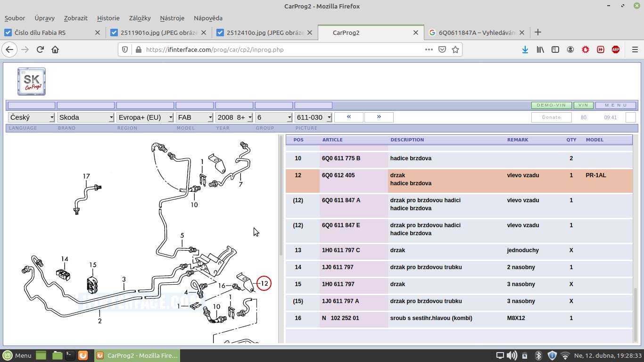The width and height of the screenshot is (644, 362).
Task: Open Firefox hamburger menu
Action: click(635, 49)
